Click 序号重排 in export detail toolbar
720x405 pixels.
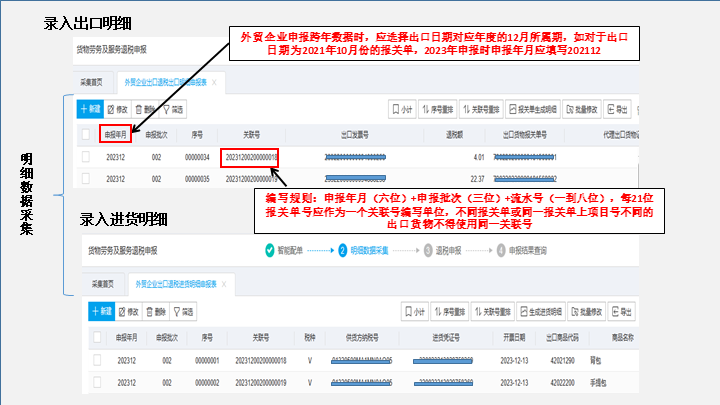(438, 109)
